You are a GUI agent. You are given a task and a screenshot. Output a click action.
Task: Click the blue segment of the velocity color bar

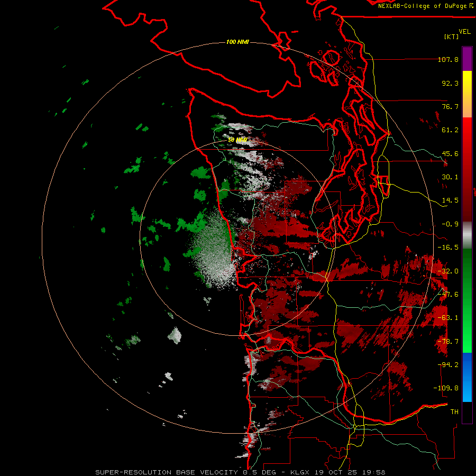[467, 377]
